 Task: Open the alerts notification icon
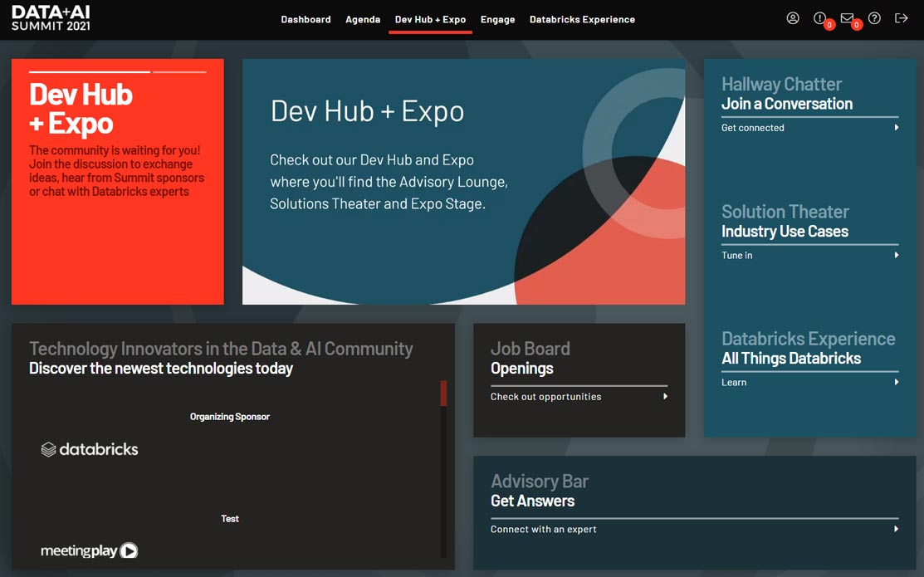[819, 18]
